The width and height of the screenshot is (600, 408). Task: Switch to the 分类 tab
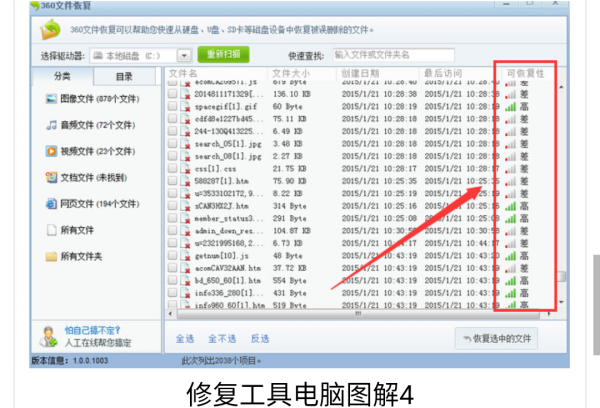[x=62, y=76]
